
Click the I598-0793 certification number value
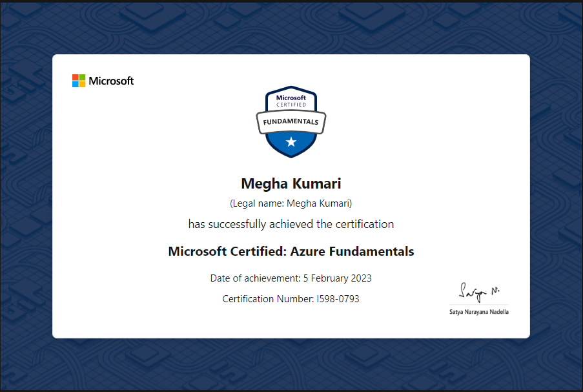tap(337, 299)
